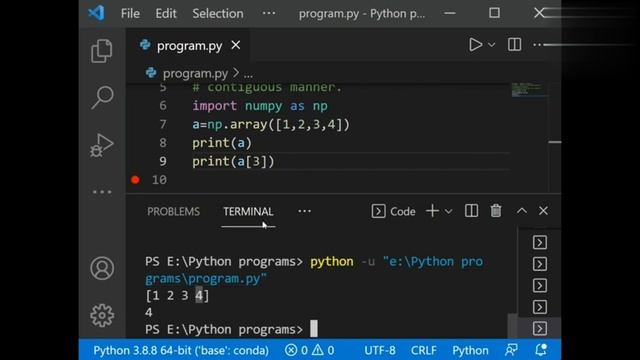Click line number 8 in gutter
Image resolution: width=640 pixels, height=360 pixels.
click(x=162, y=143)
